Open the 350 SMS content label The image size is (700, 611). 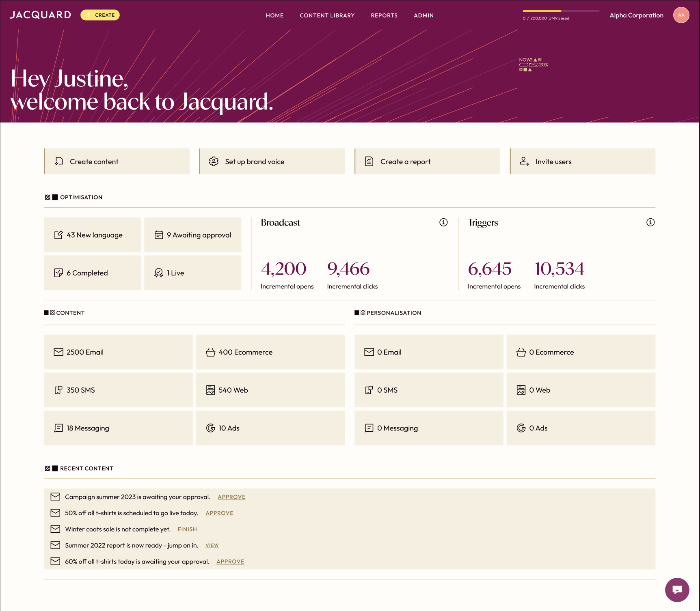(x=81, y=390)
